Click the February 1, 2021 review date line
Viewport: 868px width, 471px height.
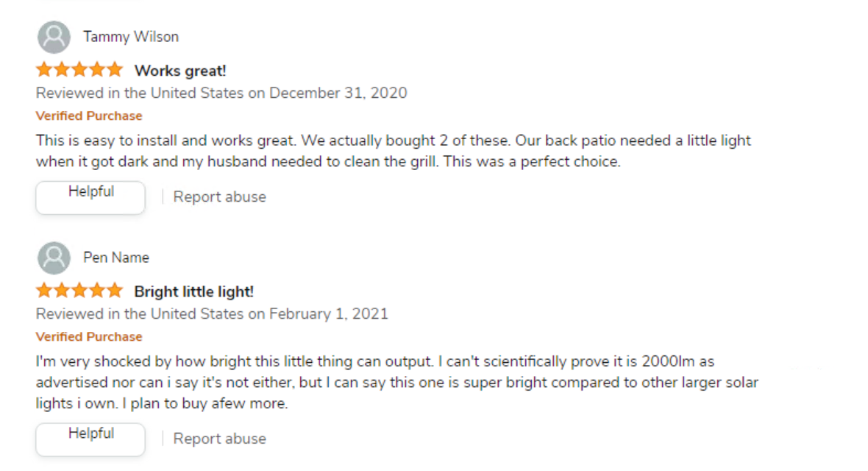[x=212, y=314]
